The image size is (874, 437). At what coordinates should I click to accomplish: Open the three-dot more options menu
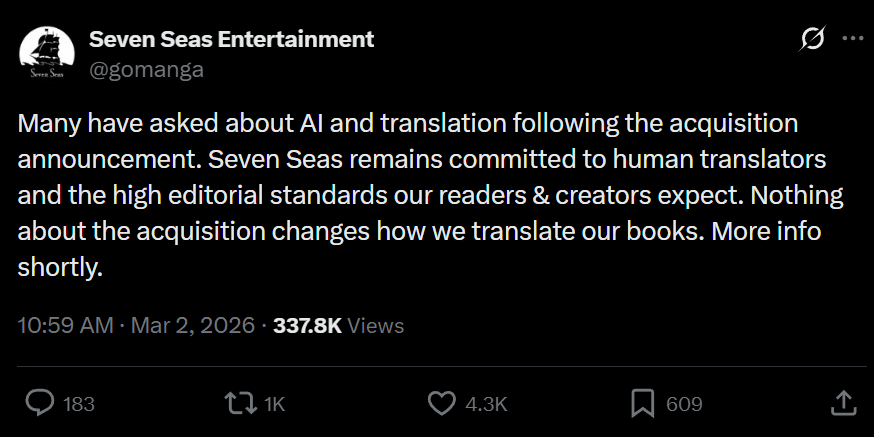click(853, 39)
